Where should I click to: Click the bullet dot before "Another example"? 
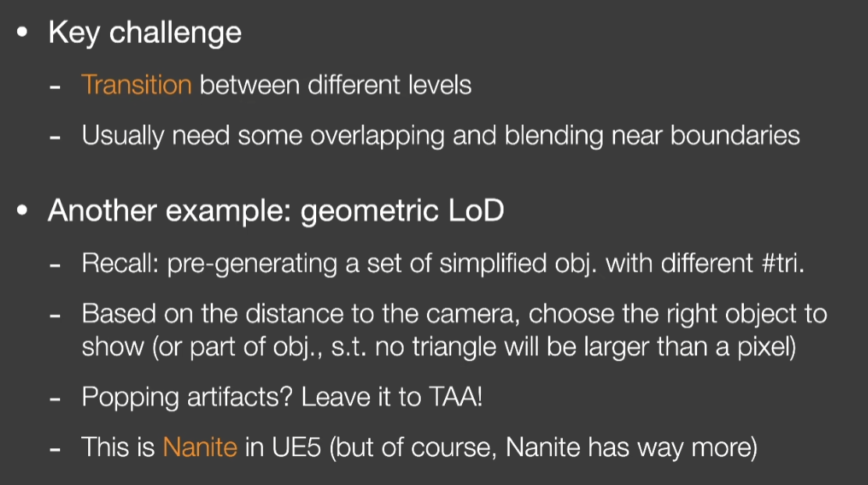22,210
